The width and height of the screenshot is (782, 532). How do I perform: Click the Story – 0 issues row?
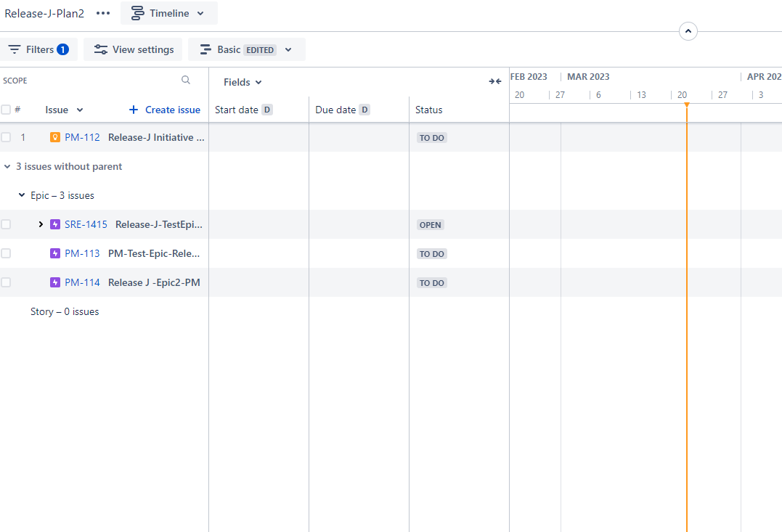(x=65, y=311)
